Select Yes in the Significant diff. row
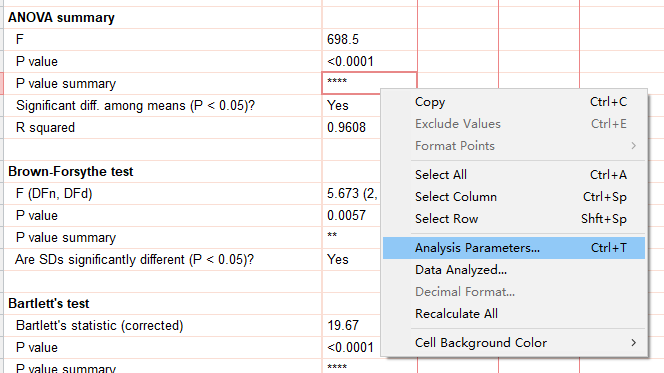The height and width of the screenshot is (373, 664). [338, 105]
